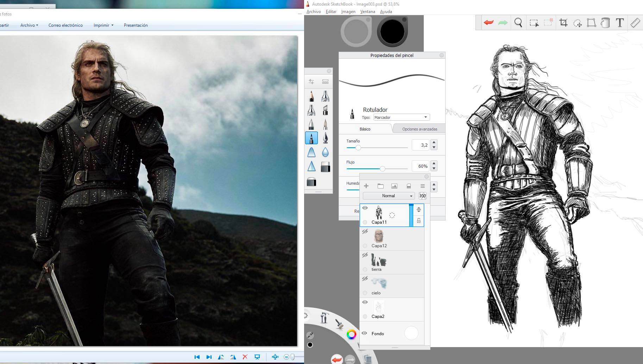
Task: Select the Water drop smear brush
Action: tap(325, 152)
